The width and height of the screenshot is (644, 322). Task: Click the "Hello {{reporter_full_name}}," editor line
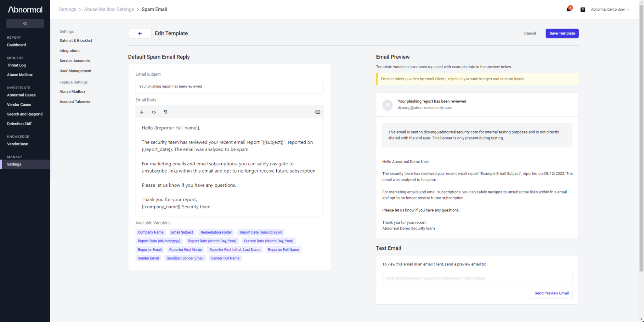(x=171, y=128)
